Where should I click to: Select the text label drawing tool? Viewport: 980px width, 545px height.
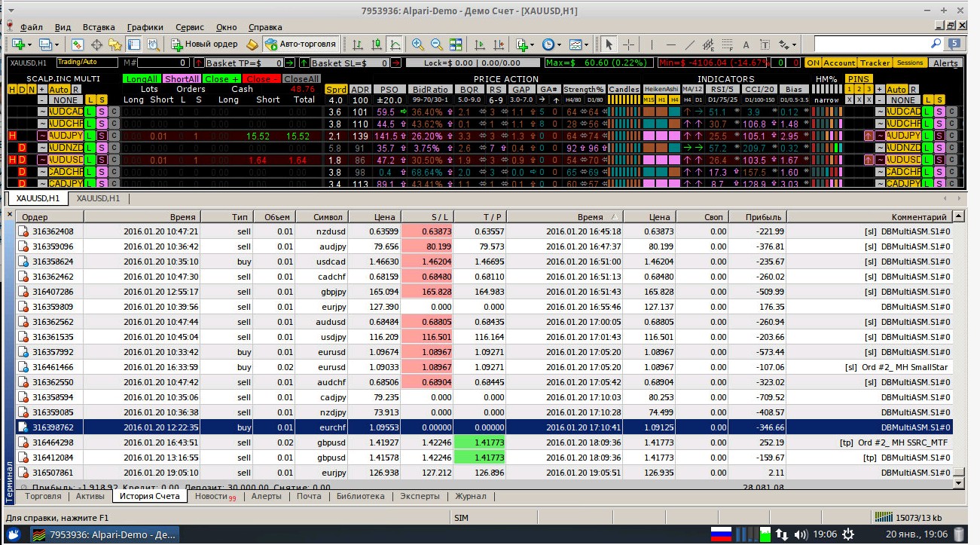click(746, 44)
